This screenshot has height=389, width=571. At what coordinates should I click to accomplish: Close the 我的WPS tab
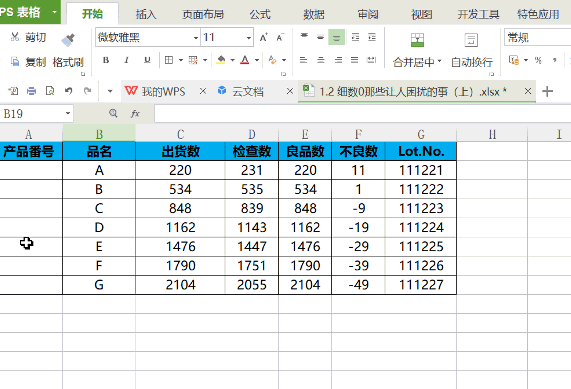[x=203, y=91]
